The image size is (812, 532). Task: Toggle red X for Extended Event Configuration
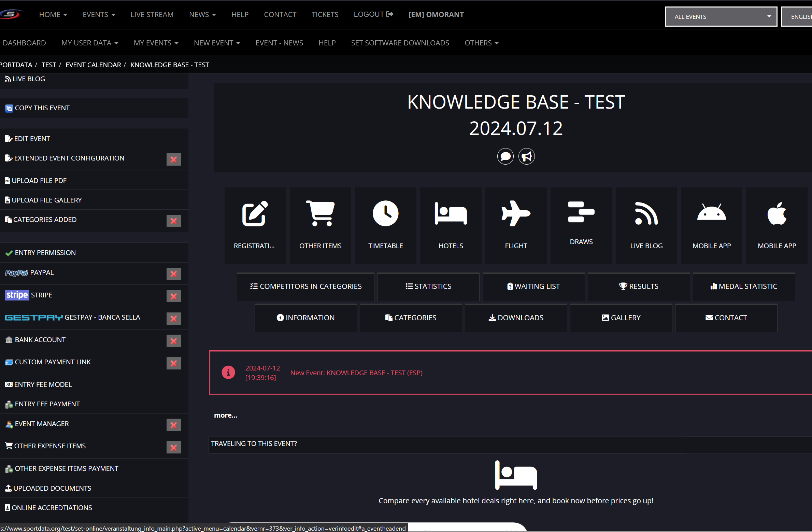tap(173, 159)
